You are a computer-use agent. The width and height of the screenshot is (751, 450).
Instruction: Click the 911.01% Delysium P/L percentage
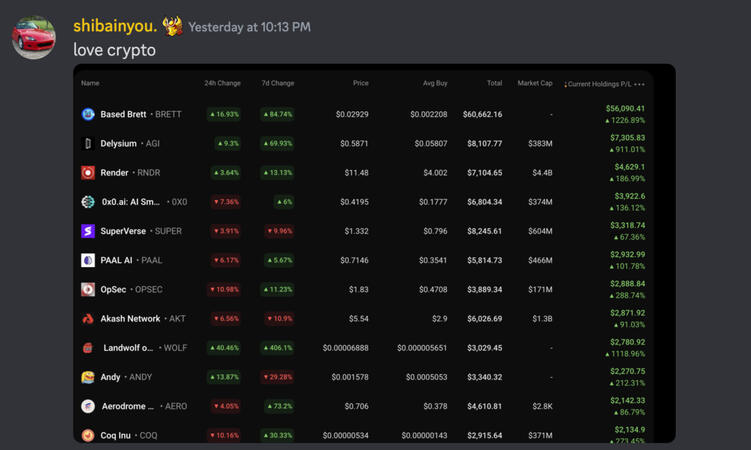pos(627,149)
